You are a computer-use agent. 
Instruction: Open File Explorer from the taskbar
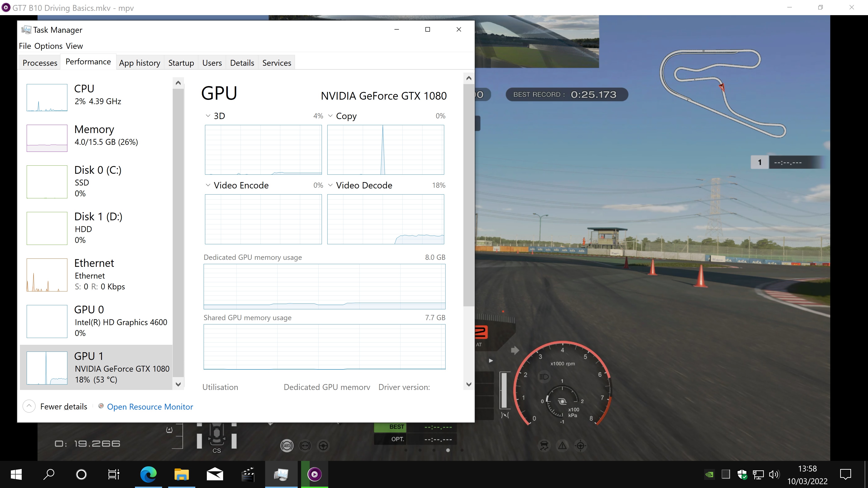pos(181,474)
